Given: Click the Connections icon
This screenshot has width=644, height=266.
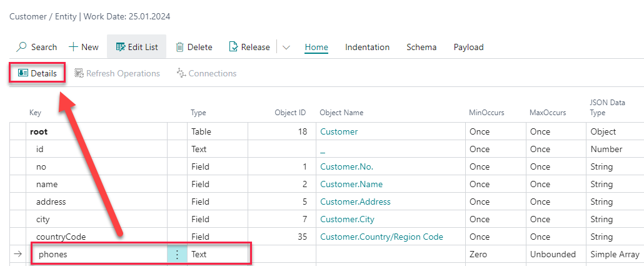Looking at the screenshot, I should coord(181,73).
